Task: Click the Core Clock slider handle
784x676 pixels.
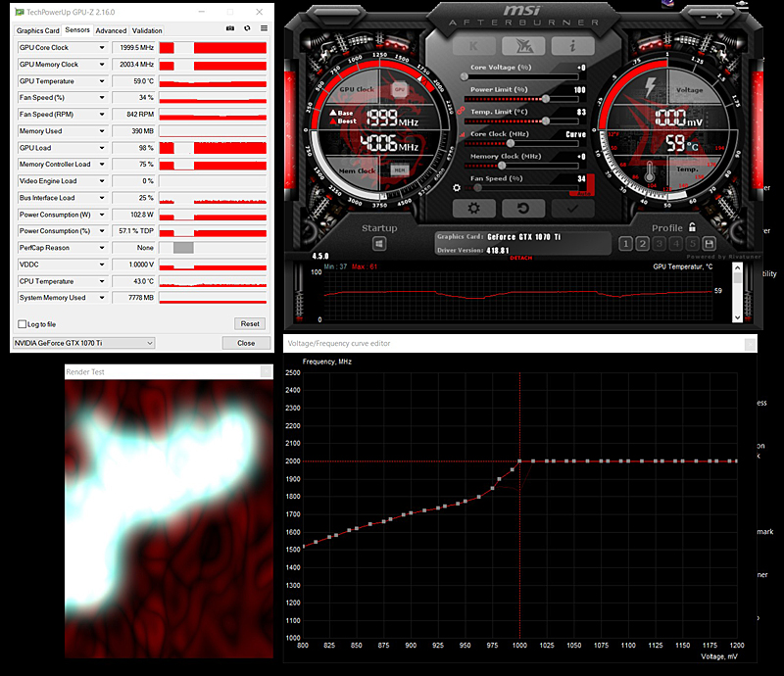Action: click(511, 143)
